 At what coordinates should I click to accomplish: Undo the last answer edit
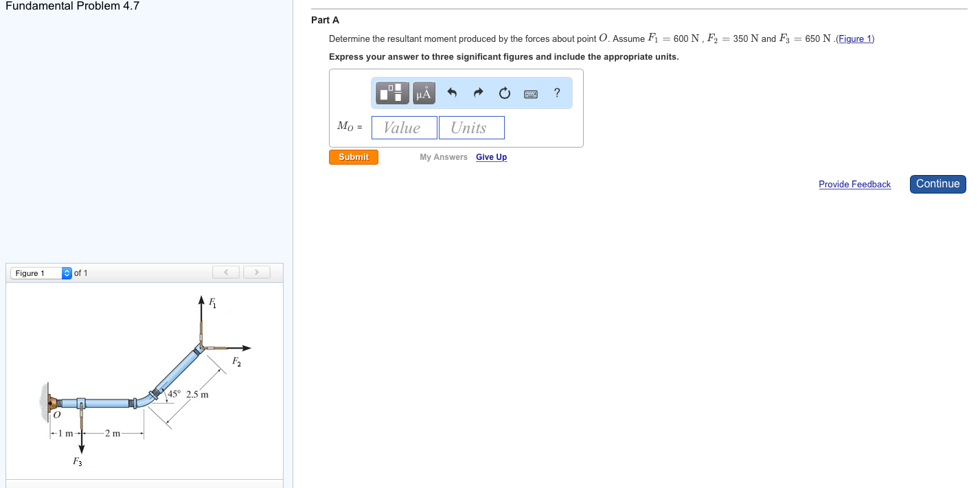tap(452, 93)
